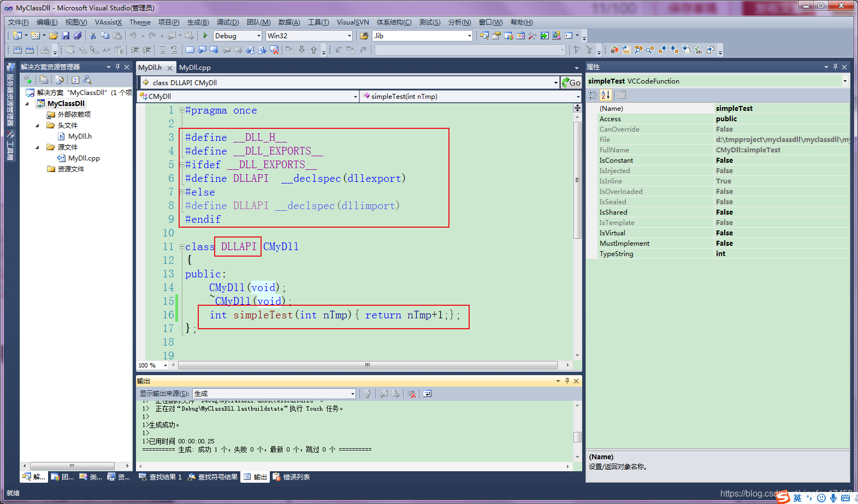The width and height of the screenshot is (858, 504).
Task: Comment out selected lines icon
Action: 162,50
